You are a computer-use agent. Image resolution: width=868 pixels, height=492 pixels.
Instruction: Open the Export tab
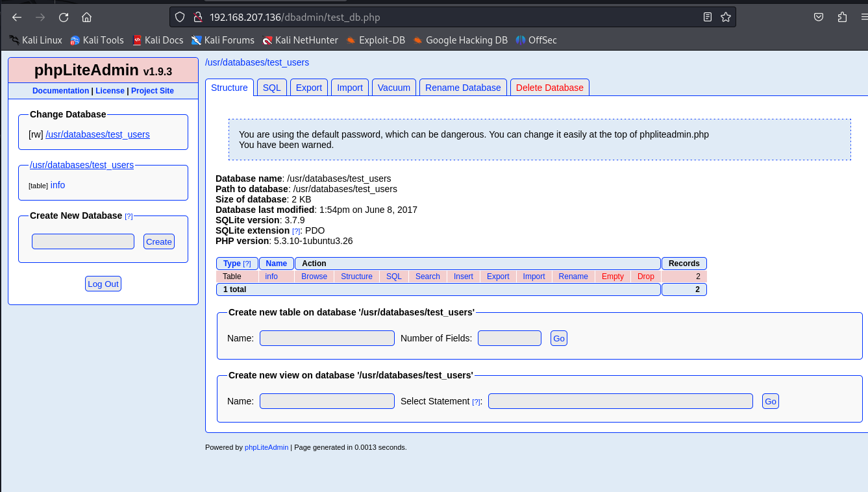coord(309,88)
